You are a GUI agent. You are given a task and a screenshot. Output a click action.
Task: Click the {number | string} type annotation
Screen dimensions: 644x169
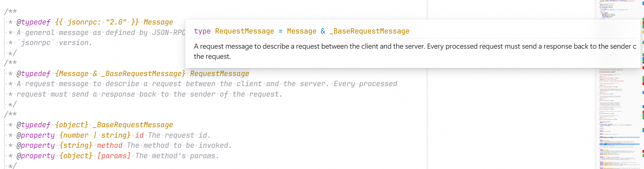pyautogui.click(x=95, y=135)
